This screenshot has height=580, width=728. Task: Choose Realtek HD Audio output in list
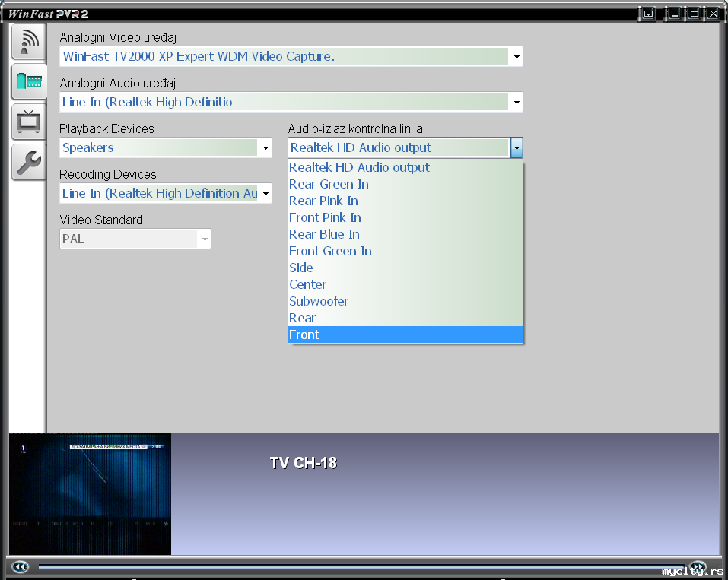point(405,167)
